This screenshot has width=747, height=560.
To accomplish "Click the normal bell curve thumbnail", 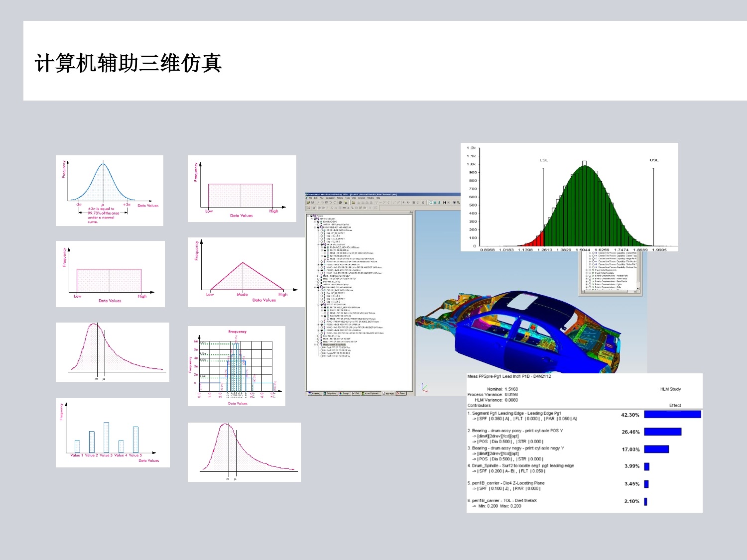I will (110, 191).
